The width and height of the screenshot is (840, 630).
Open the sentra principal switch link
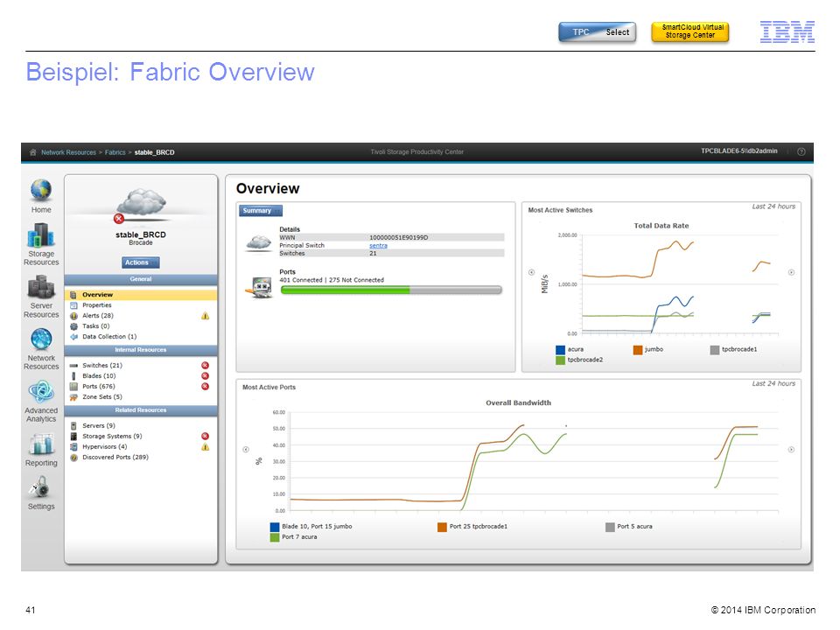(378, 245)
